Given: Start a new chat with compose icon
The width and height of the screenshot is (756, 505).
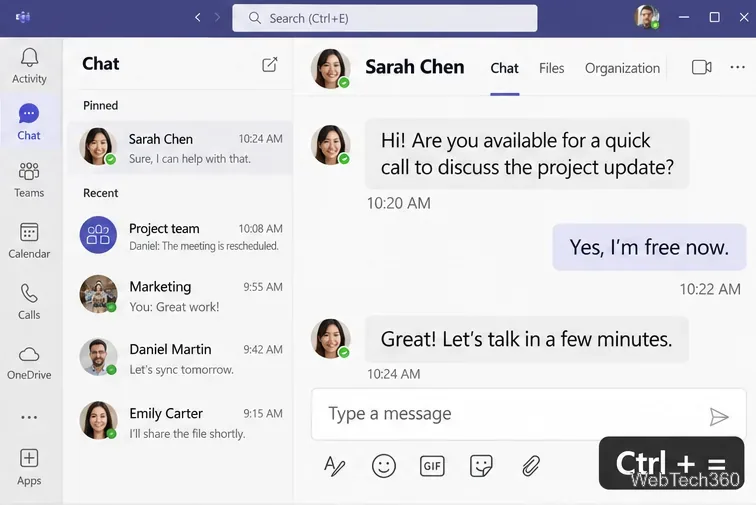Looking at the screenshot, I should [x=270, y=64].
